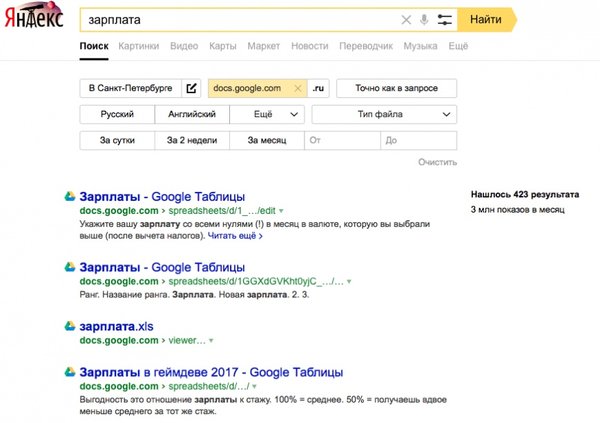The width and height of the screenshot is (600, 423).
Task: Click the Drive icon beside зарплата.xls
Action: pos(70,326)
